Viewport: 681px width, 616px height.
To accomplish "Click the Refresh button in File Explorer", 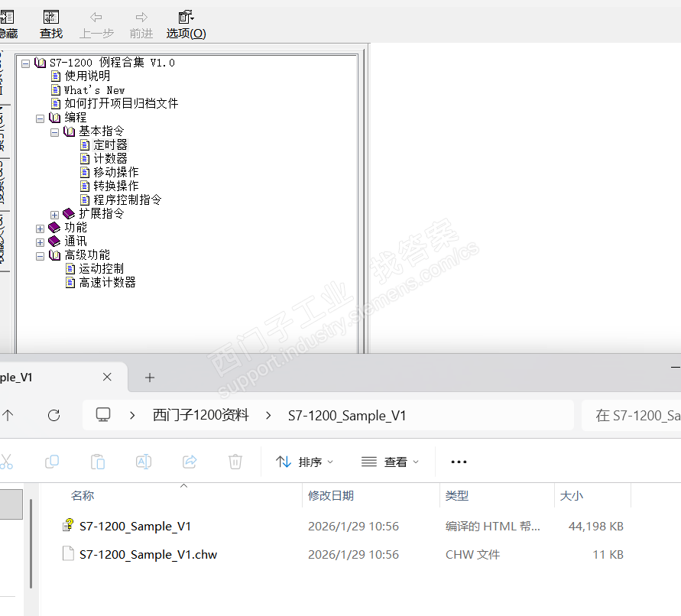I will click(x=54, y=415).
